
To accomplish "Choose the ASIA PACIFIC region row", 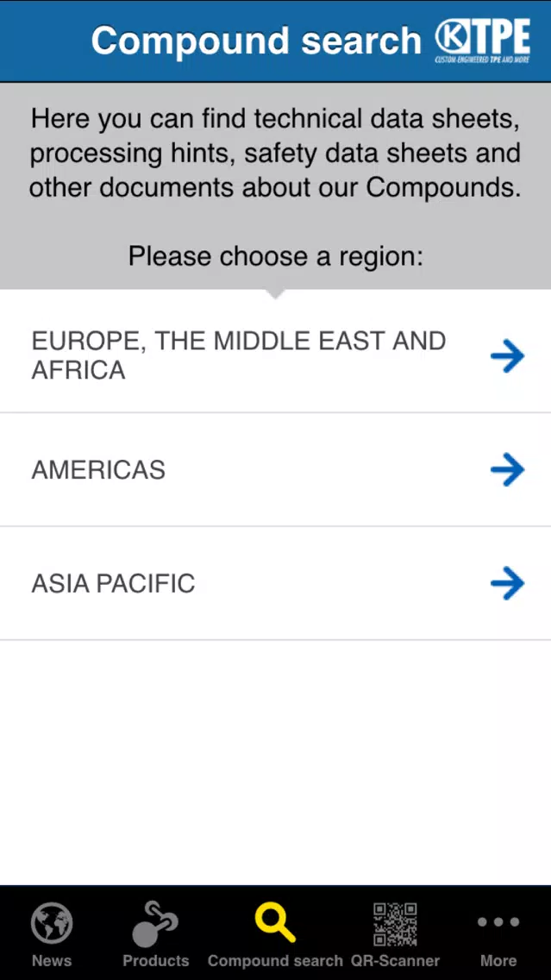I will point(276,584).
